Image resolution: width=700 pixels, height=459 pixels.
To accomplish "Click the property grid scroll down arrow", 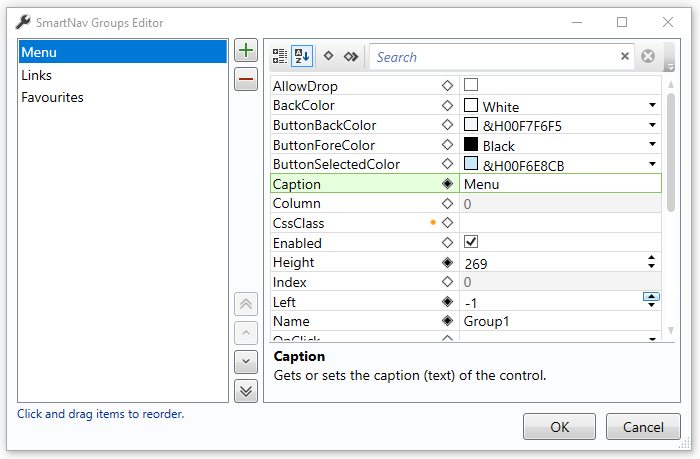I will click(x=671, y=330).
